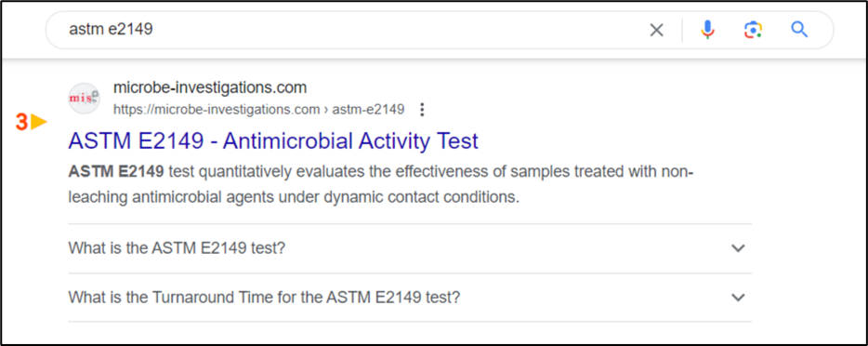
Task: Open the three-dot menu beside the URL
Action: point(422,110)
